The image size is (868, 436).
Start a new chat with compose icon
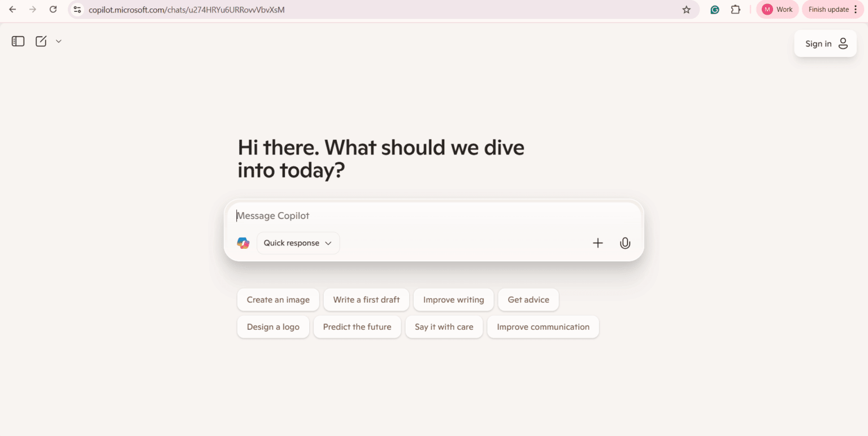point(41,41)
